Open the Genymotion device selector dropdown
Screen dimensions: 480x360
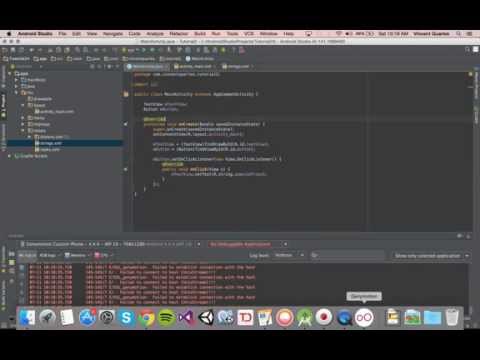tap(111, 244)
